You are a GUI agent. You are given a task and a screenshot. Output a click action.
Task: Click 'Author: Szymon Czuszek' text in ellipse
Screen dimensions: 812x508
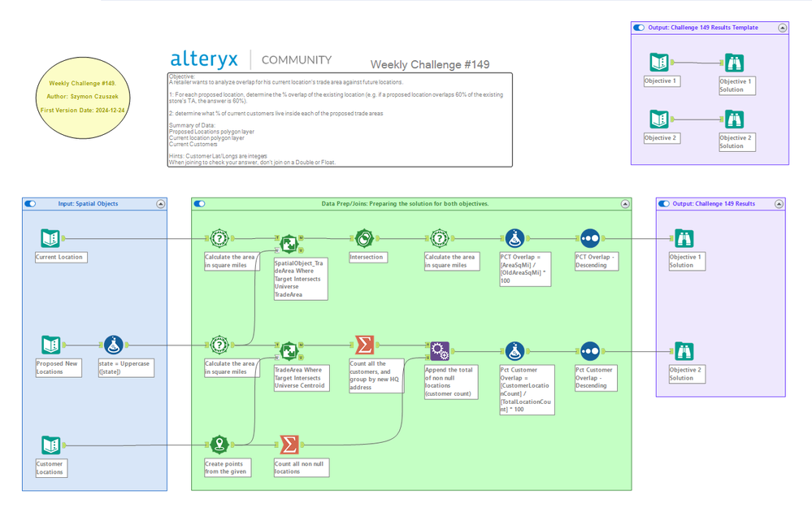coord(82,97)
